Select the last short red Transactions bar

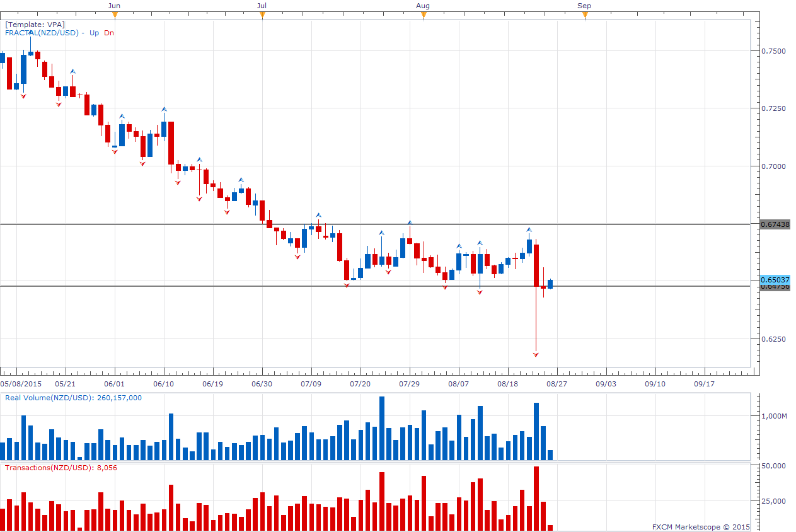click(x=550, y=528)
